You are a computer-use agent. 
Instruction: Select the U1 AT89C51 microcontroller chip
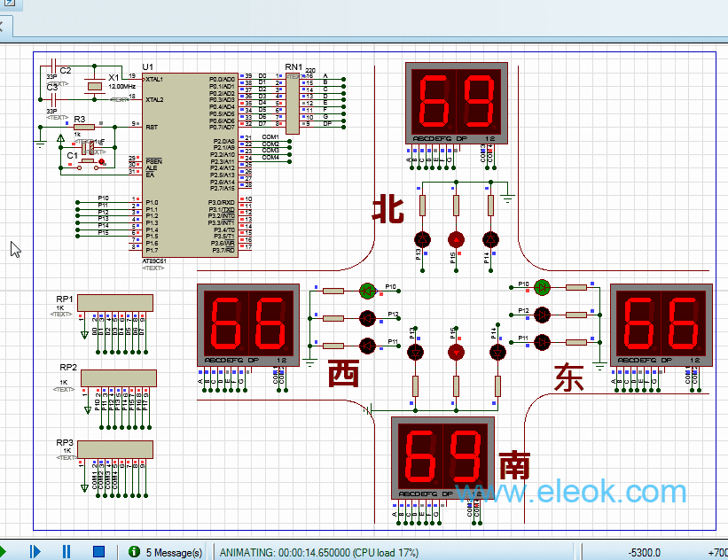pyautogui.click(x=190, y=165)
